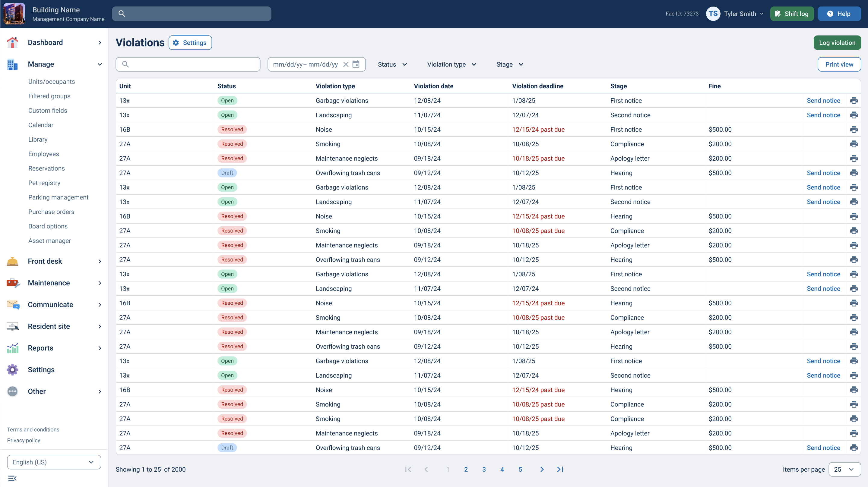Open the Resident site screen icon
Image resolution: width=868 pixels, height=487 pixels.
pyautogui.click(x=12, y=326)
